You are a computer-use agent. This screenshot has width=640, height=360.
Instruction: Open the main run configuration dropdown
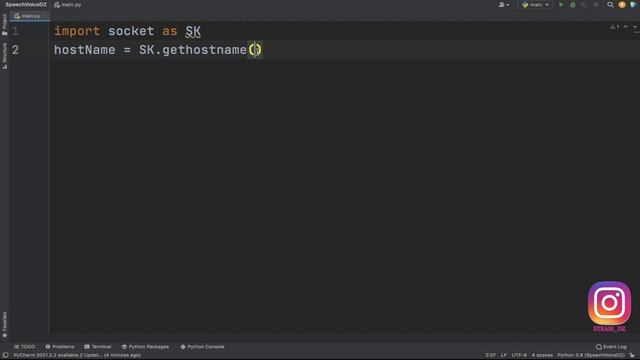[536, 5]
